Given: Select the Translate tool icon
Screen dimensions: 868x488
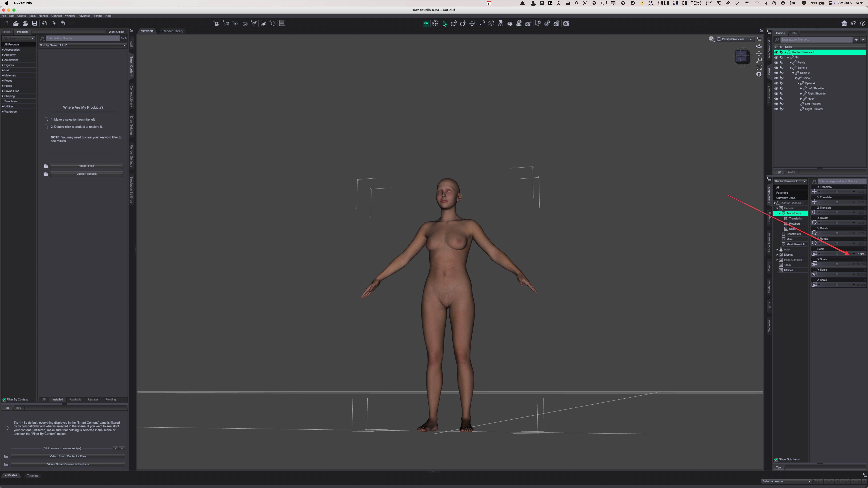Looking at the screenshot, I should click(x=472, y=23).
